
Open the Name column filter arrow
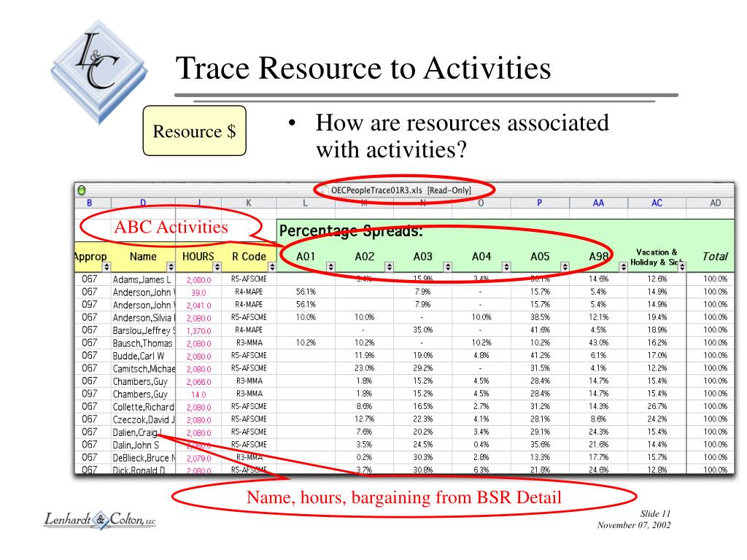171,267
